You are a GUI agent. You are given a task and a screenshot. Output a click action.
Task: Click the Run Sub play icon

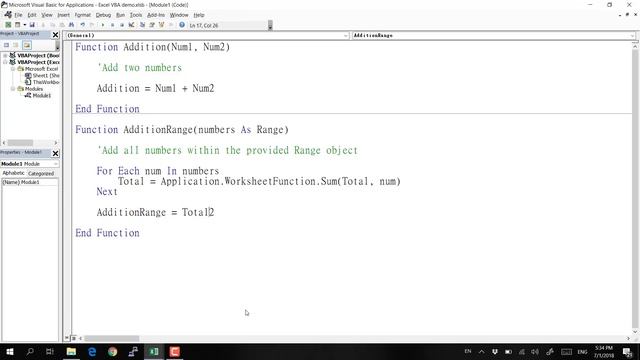coord(103,25)
